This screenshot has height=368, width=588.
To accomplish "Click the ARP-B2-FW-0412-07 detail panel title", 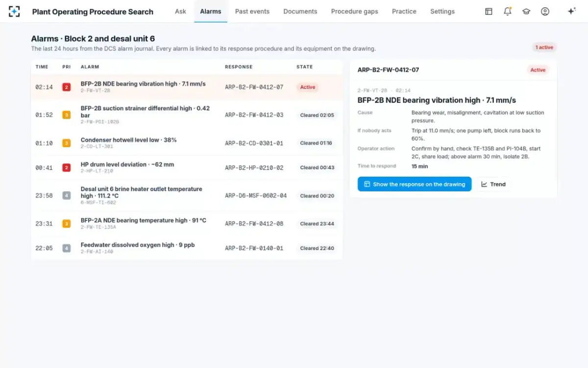I will click(388, 70).
